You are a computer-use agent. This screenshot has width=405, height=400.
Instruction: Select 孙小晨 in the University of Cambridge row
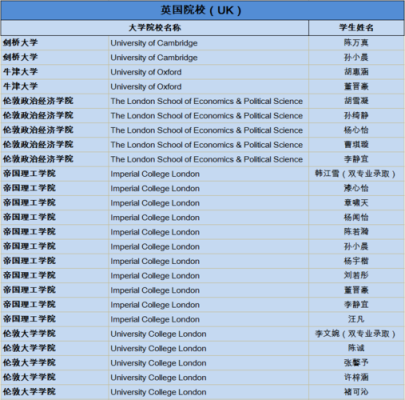[356, 57]
